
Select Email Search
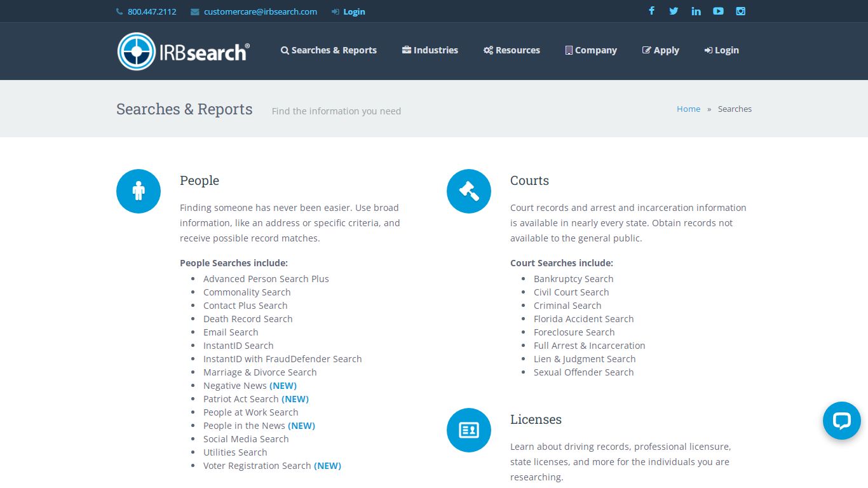[x=231, y=332]
